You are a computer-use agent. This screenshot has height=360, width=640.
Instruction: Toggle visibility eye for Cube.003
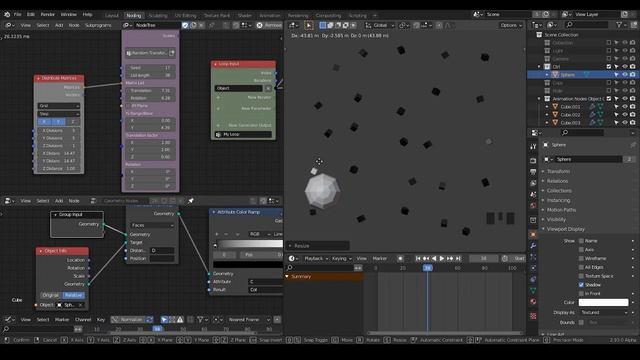tap(624, 122)
